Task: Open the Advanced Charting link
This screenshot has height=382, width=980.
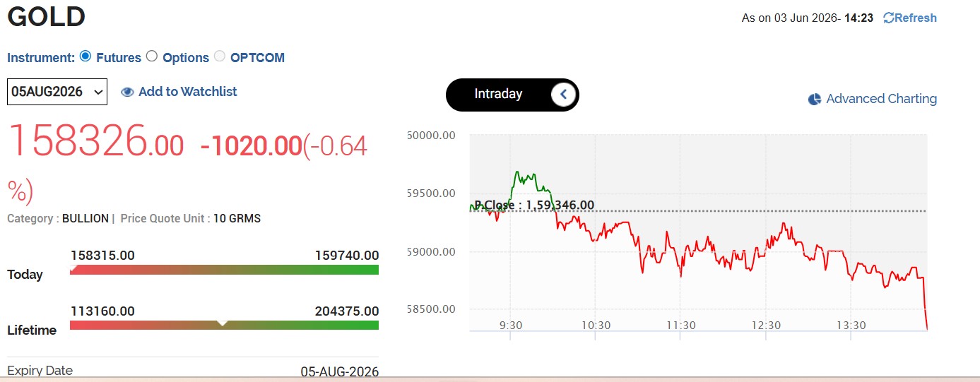Action: point(882,99)
